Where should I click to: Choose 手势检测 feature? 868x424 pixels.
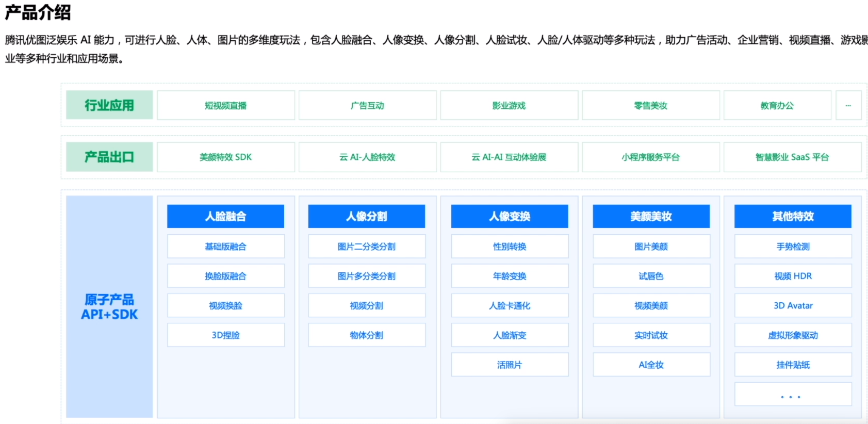pyautogui.click(x=793, y=247)
